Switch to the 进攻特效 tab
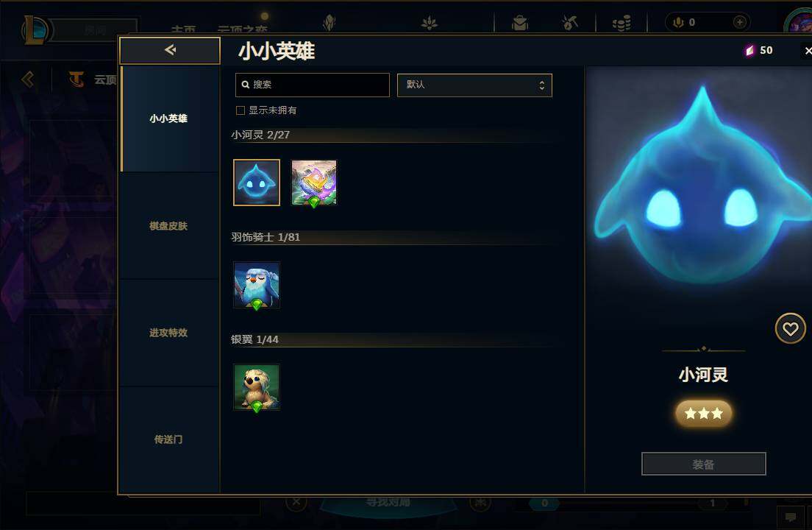The width and height of the screenshot is (812, 530). [169, 333]
